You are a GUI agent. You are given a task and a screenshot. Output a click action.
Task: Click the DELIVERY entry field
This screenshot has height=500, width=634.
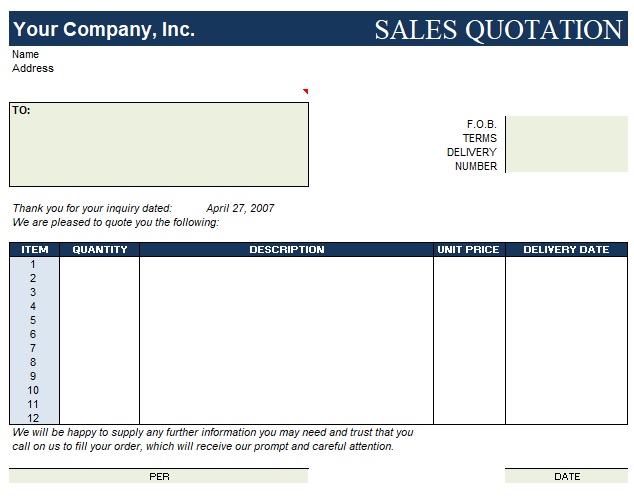(x=566, y=152)
